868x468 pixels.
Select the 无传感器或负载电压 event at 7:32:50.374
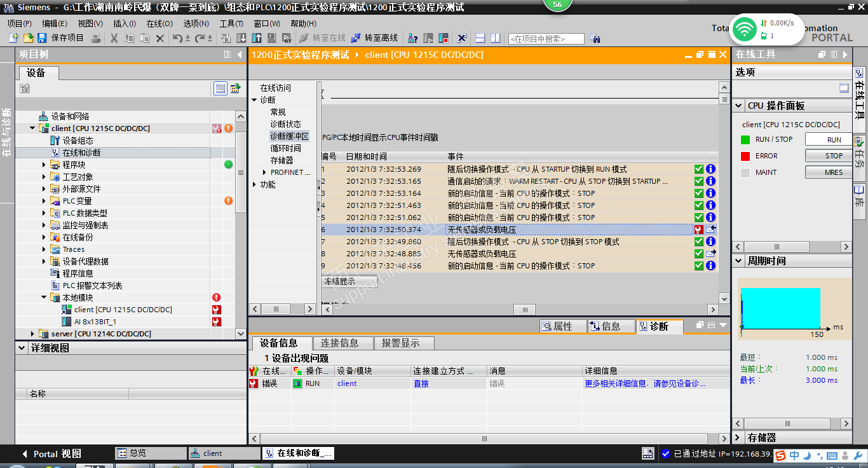[519, 230]
